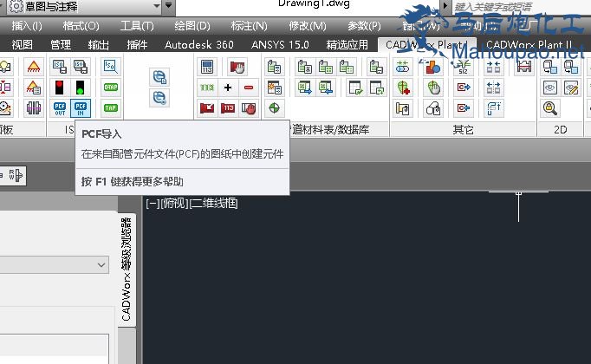
Task: Open the 绘图(D) menu
Action: tap(192, 26)
